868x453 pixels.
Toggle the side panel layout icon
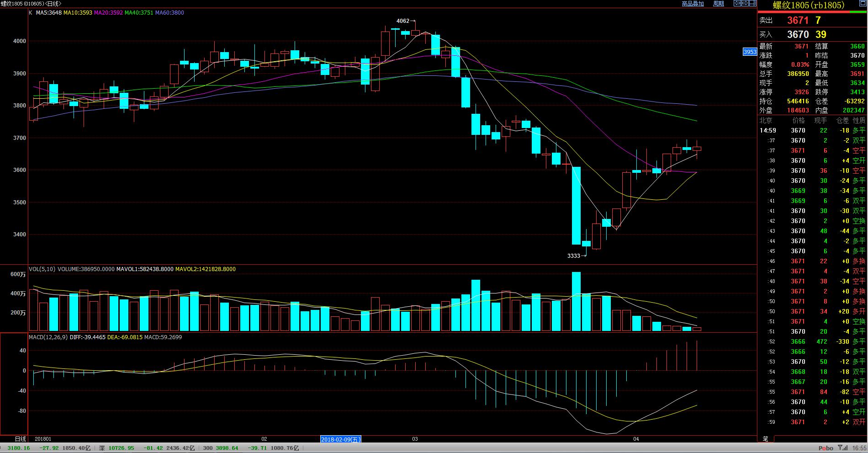[752, 4]
